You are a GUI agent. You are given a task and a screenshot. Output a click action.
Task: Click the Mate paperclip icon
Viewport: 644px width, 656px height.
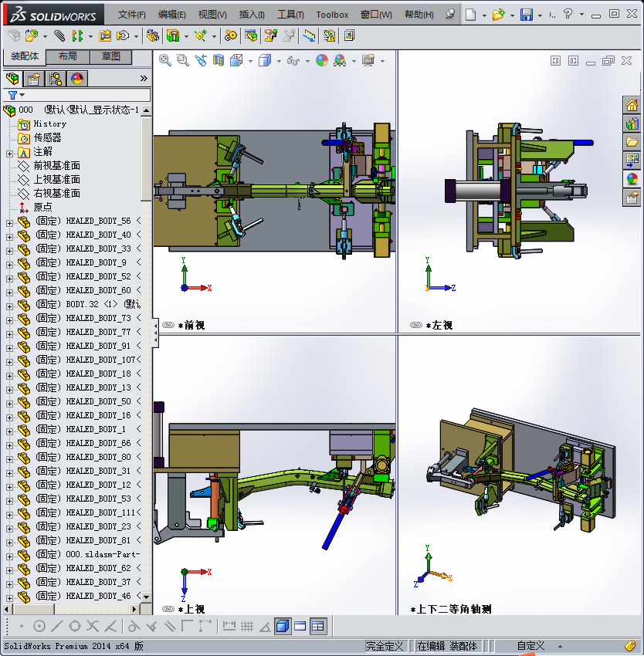tap(59, 36)
